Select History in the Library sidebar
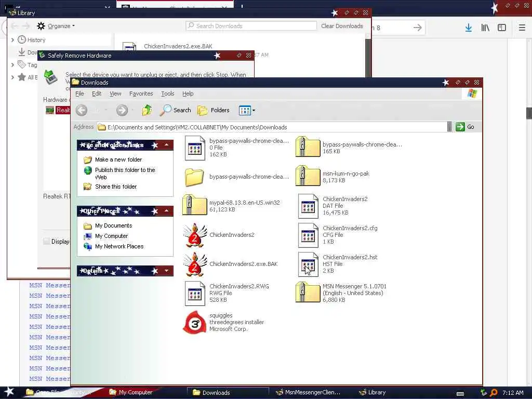Image resolution: width=532 pixels, height=399 pixels. tap(36, 39)
